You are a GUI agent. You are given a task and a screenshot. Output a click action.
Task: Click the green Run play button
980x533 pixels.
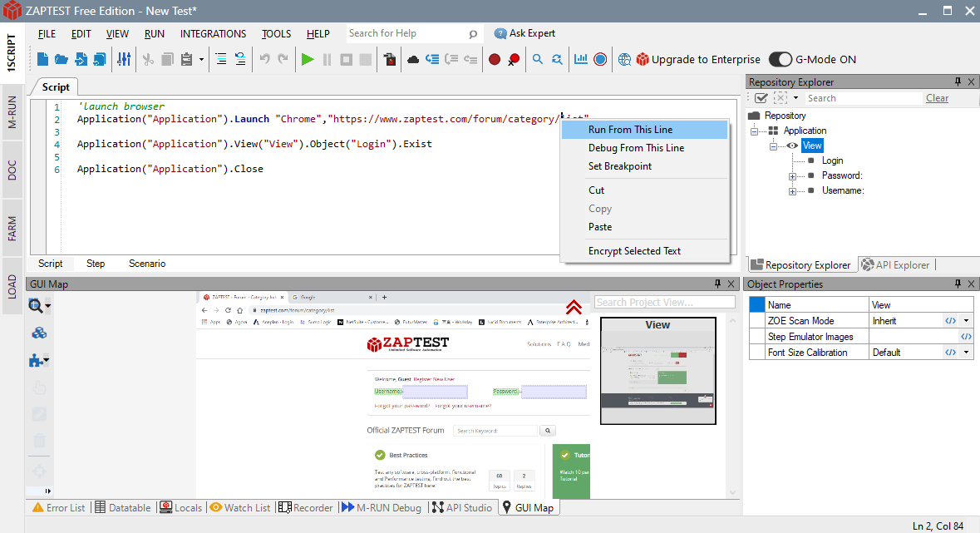(x=307, y=59)
